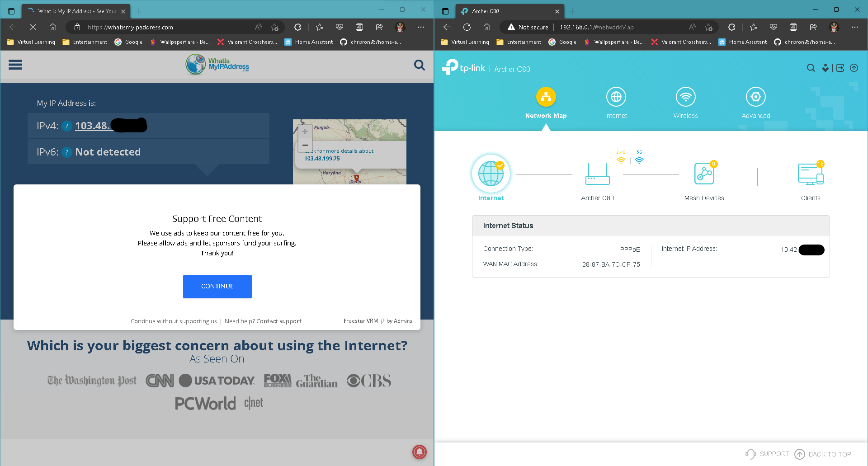Viewport: 868px width, 466px height.
Task: Select the 'What Is My IP Address' browser tab
Action: pos(76,11)
